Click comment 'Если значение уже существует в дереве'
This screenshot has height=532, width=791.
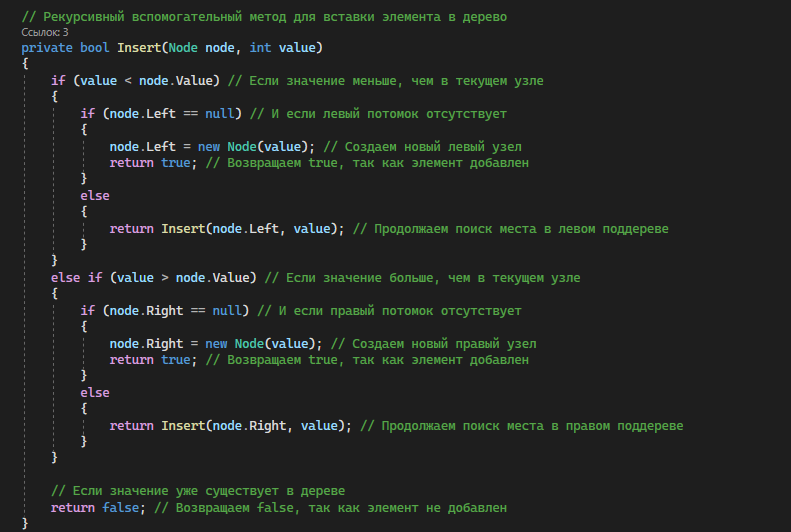[209, 491]
